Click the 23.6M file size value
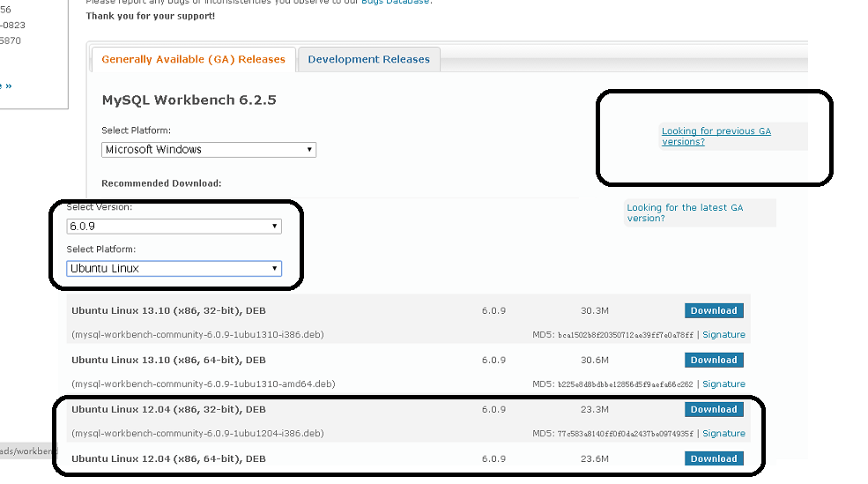 click(x=595, y=458)
